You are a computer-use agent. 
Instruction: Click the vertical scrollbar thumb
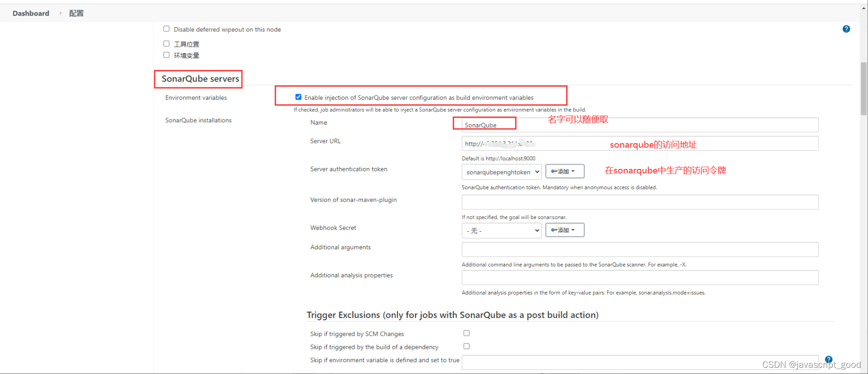pyautogui.click(x=864, y=89)
